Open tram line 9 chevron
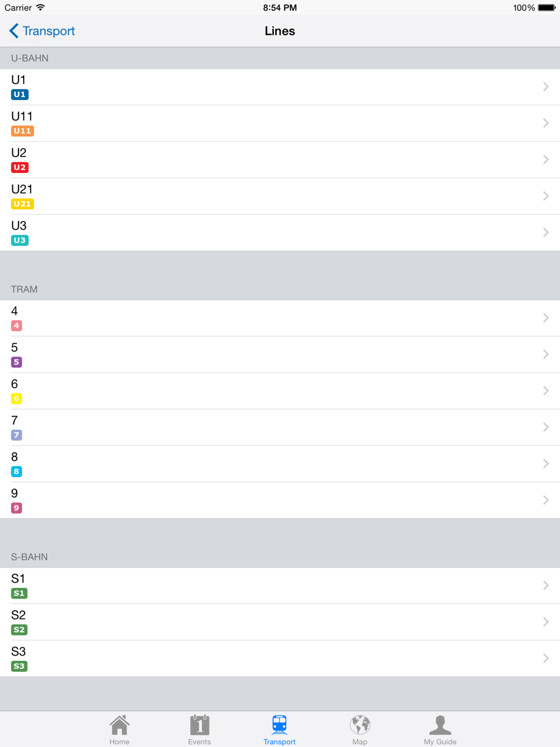The width and height of the screenshot is (560, 747). coord(545,500)
